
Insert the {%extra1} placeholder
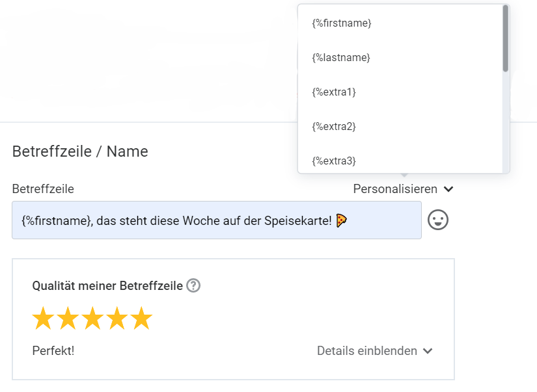pyautogui.click(x=334, y=92)
